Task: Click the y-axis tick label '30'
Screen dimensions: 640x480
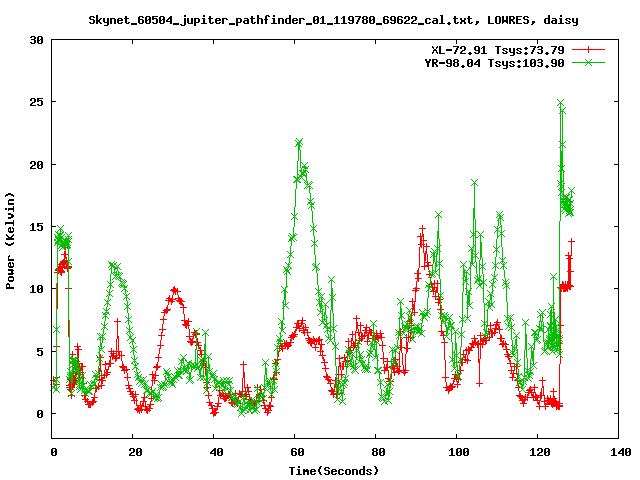Action: (x=36, y=40)
